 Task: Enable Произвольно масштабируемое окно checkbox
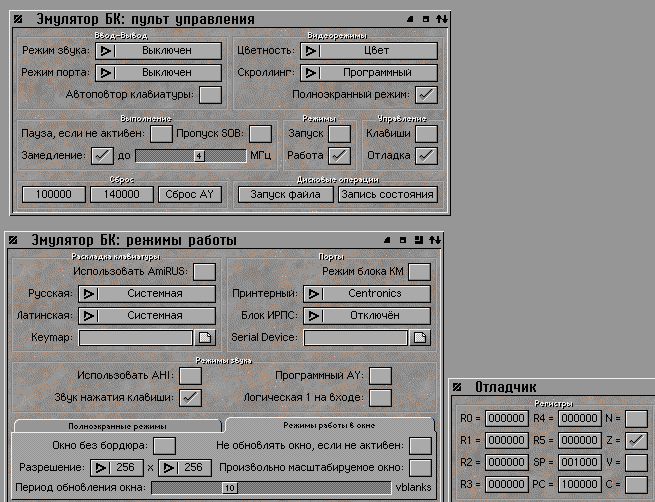tap(421, 468)
